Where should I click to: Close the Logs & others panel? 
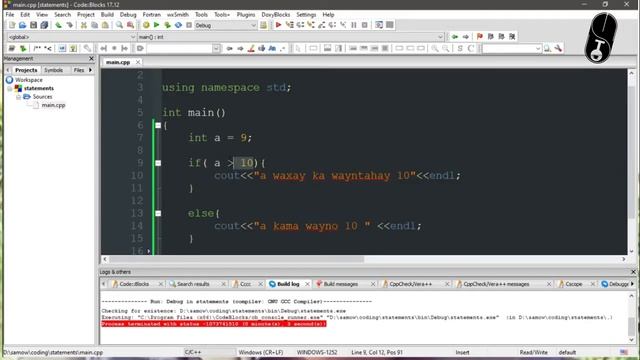coord(633,272)
